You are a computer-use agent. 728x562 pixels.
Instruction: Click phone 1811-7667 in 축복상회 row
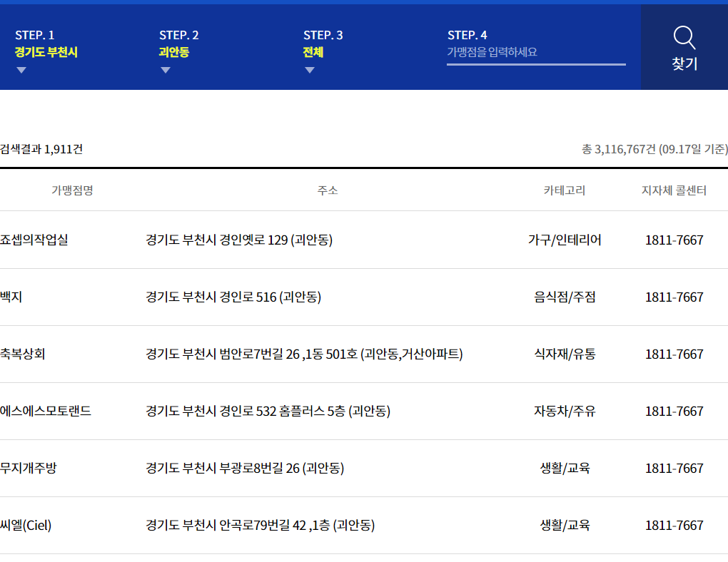674,354
